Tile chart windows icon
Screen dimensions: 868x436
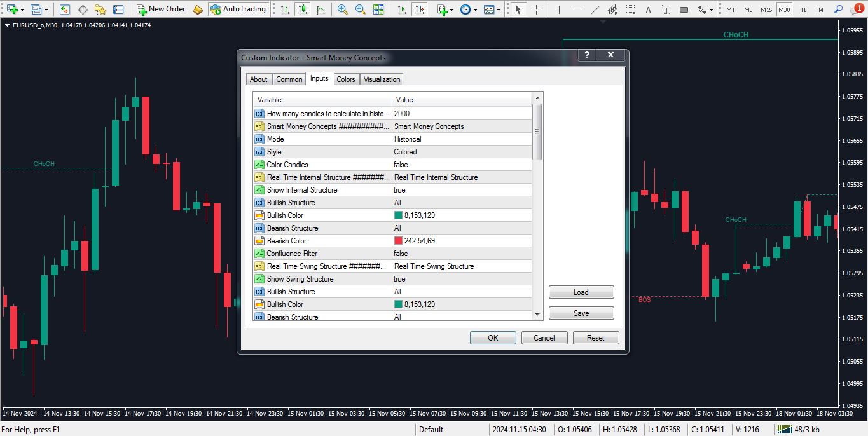[x=378, y=10]
